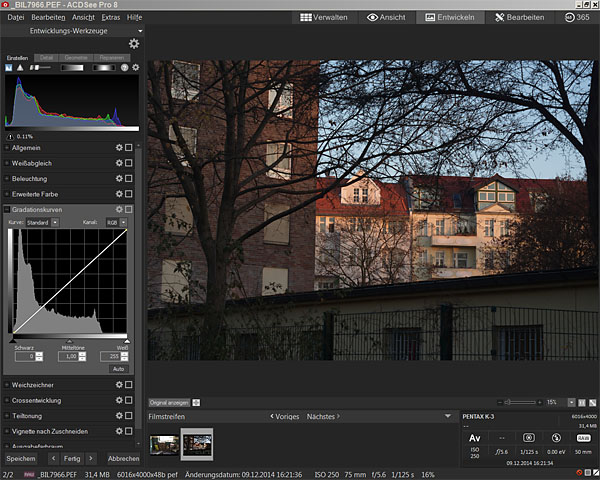Click the Speichern button

click(22, 458)
